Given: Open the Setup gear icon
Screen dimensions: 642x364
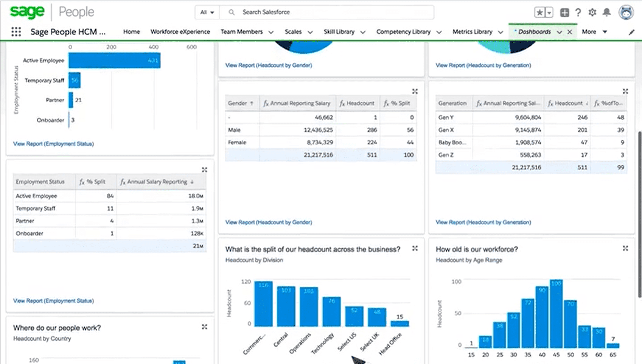Looking at the screenshot, I should pyautogui.click(x=592, y=12).
